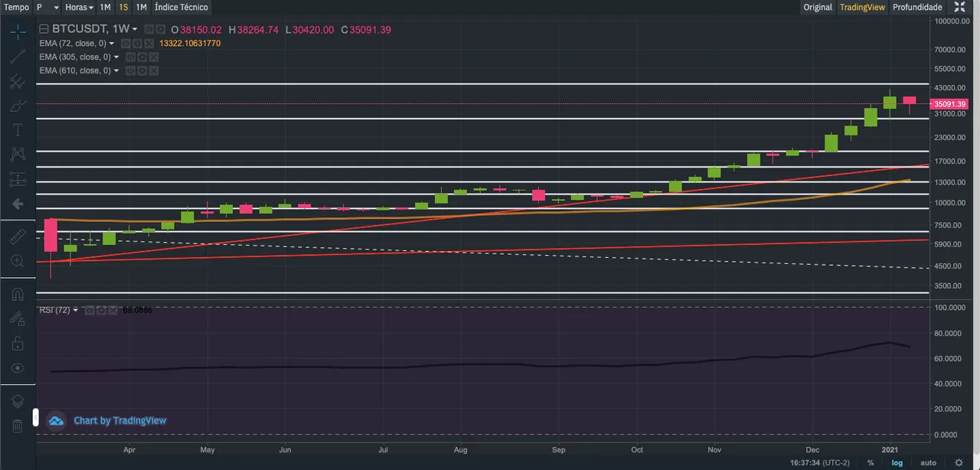
Task: Collapse the BTCUSDT legend box
Action: [44, 29]
